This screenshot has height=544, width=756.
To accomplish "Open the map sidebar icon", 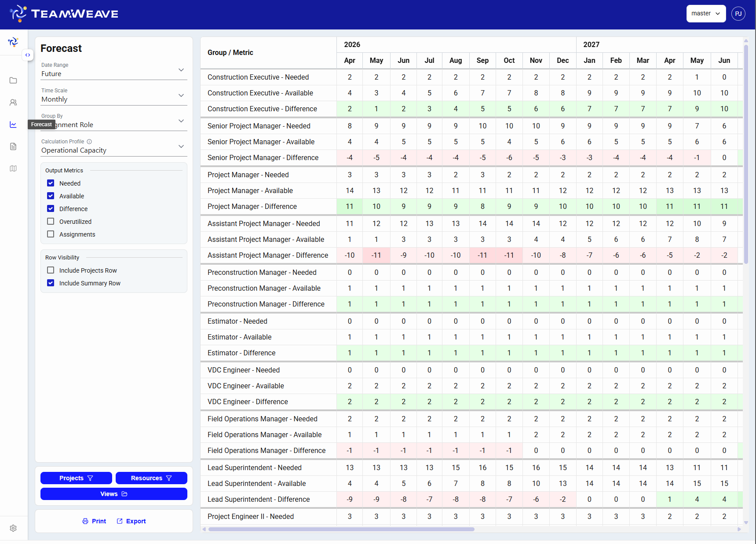I will click(x=13, y=168).
